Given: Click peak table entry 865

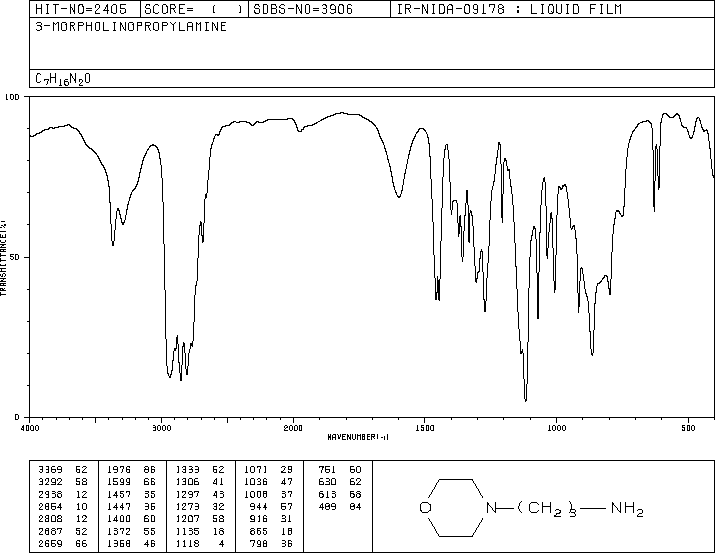Looking at the screenshot, I should pyautogui.click(x=259, y=531).
